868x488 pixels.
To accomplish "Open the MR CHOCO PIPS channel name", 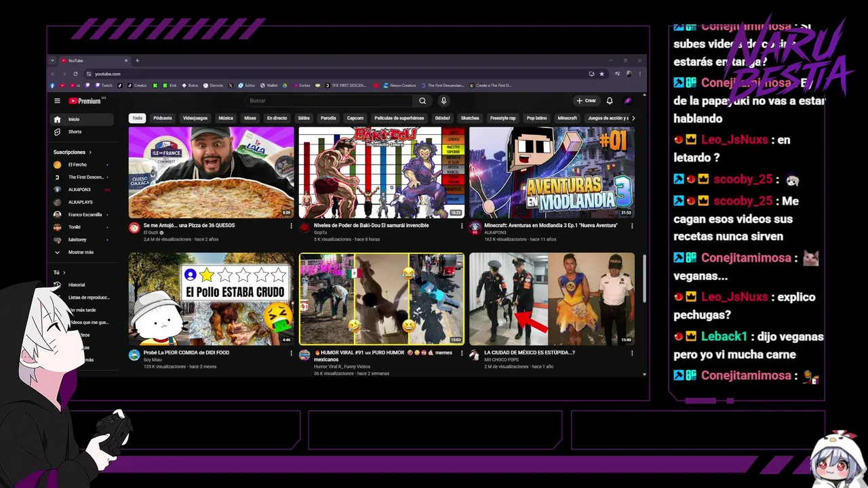I will (501, 360).
